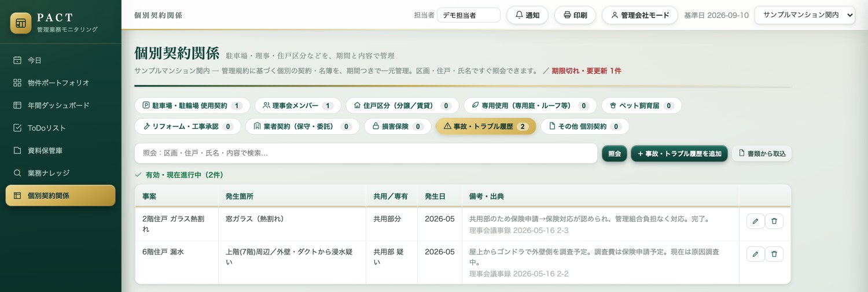Open 資料保管庫 in sidebar

[x=60, y=150]
